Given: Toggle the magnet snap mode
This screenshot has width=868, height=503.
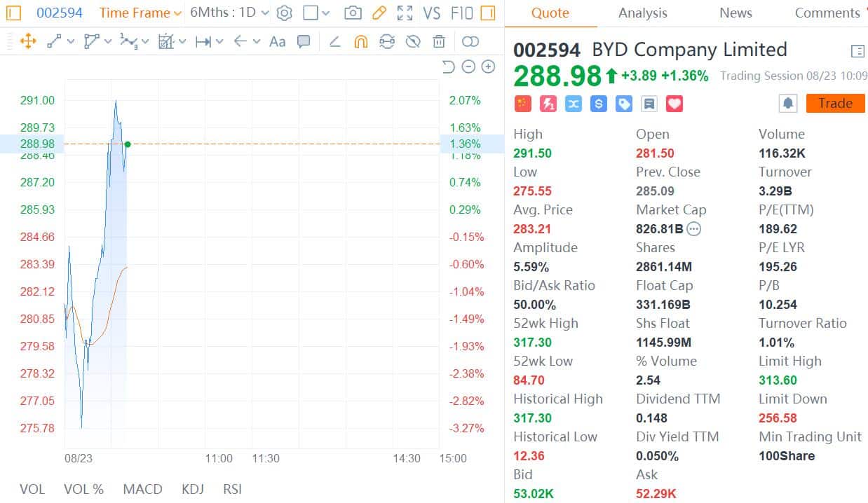Looking at the screenshot, I should coord(360,41).
